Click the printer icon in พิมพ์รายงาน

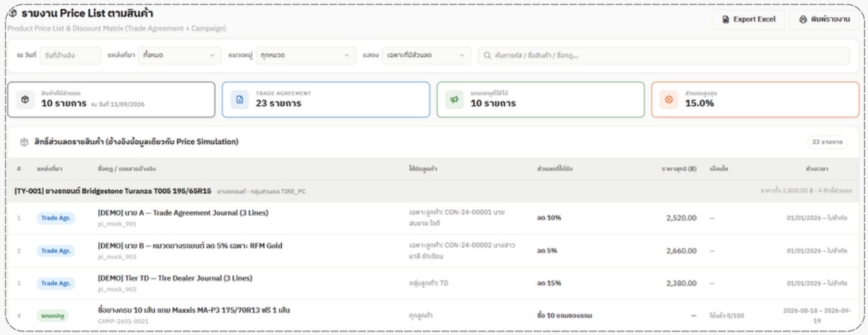802,20
